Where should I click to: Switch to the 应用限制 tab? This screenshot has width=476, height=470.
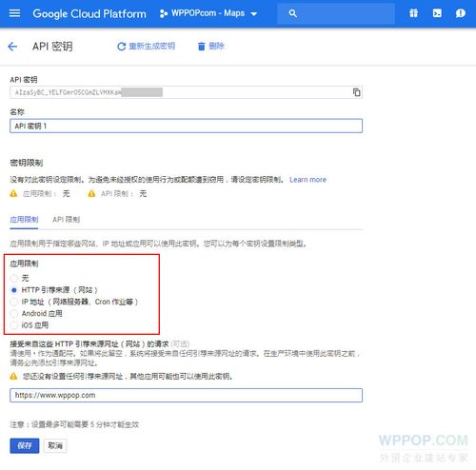pos(24,220)
